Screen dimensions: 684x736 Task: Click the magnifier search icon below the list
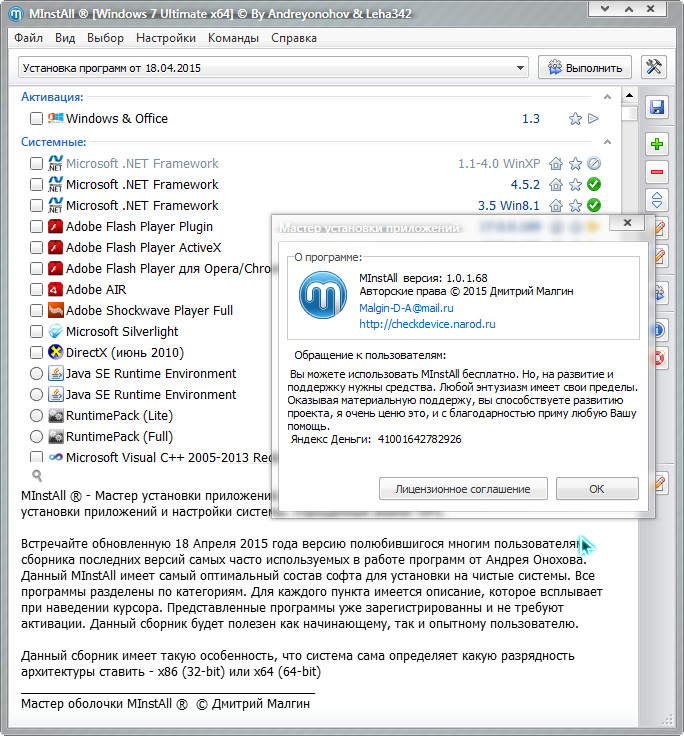click(37, 476)
